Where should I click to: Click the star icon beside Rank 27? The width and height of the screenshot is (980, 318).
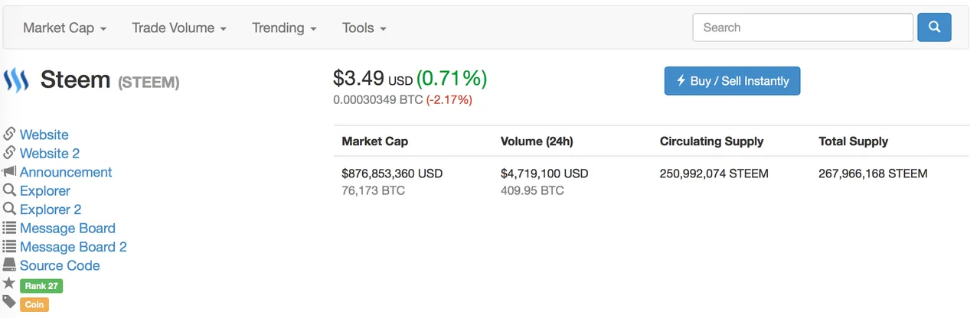pyautogui.click(x=9, y=284)
